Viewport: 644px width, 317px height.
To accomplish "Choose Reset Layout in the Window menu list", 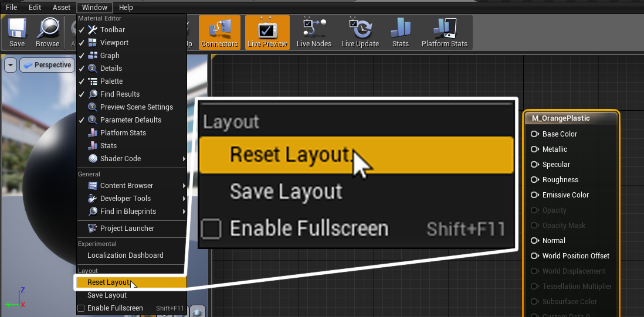I will pos(131,282).
